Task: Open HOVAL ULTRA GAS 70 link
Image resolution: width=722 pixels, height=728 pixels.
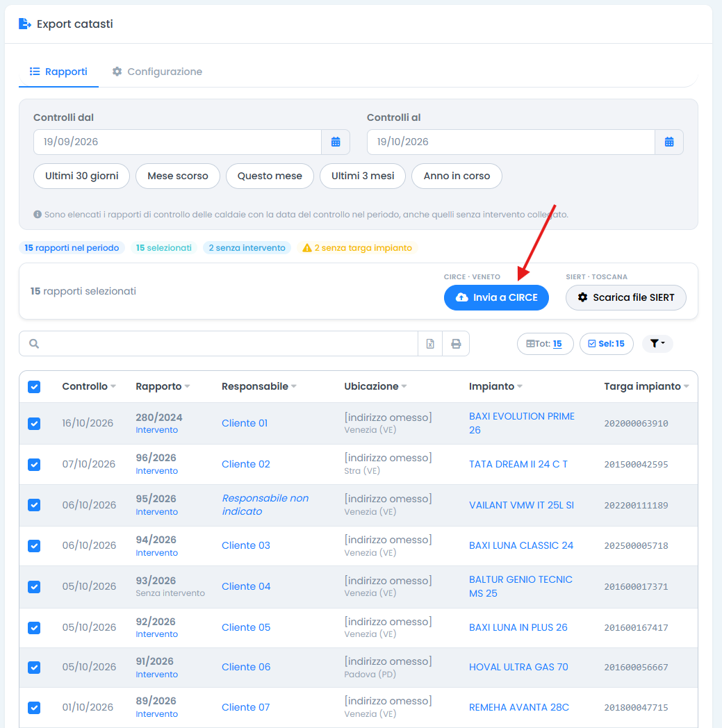Action: point(518,667)
